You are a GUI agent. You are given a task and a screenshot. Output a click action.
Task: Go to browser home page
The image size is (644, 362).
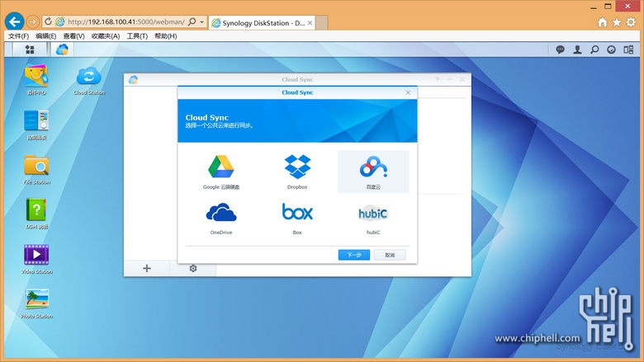point(603,22)
